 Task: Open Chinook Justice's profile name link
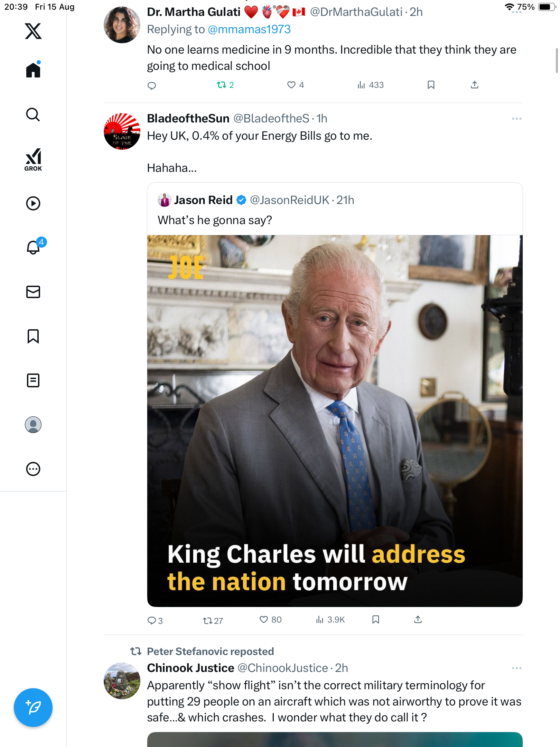point(190,668)
